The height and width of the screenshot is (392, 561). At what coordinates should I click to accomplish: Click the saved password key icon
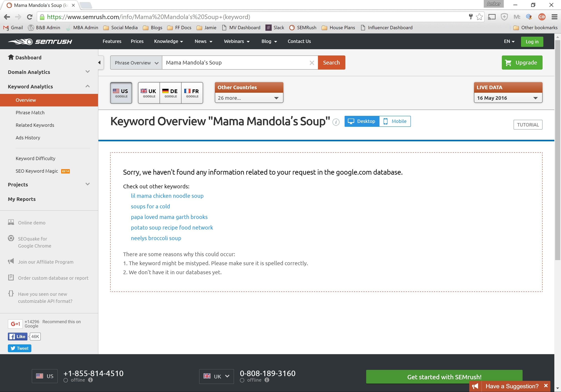click(x=471, y=17)
